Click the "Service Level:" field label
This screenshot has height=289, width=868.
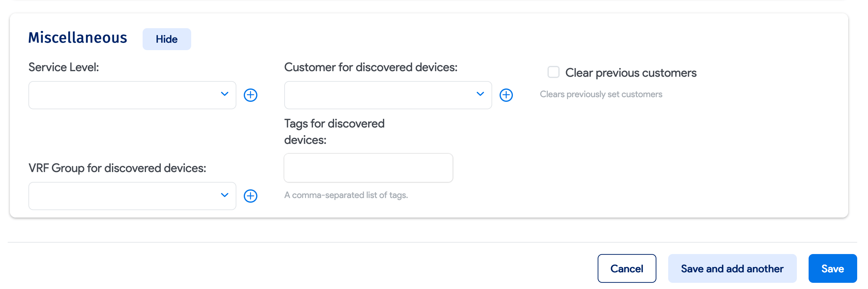[64, 67]
